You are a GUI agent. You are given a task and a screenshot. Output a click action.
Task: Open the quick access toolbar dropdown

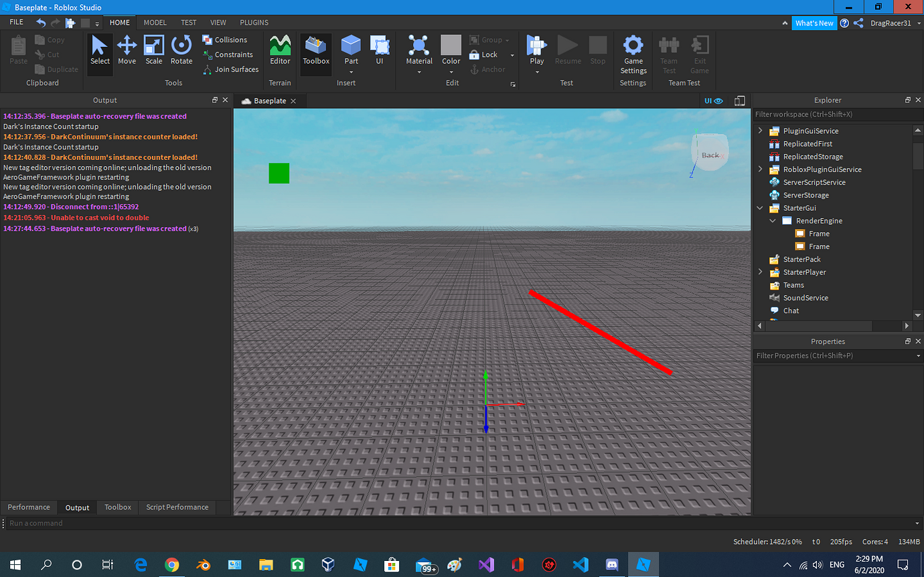pos(97,23)
